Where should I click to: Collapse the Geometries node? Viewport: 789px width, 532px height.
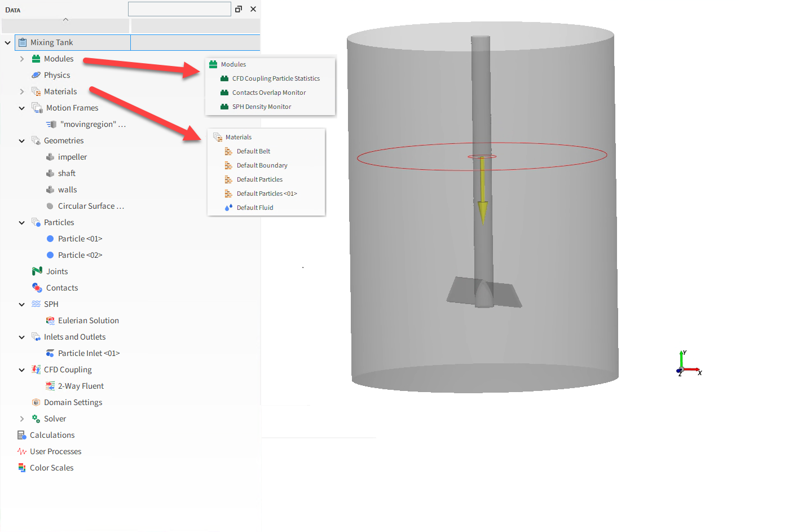21,140
